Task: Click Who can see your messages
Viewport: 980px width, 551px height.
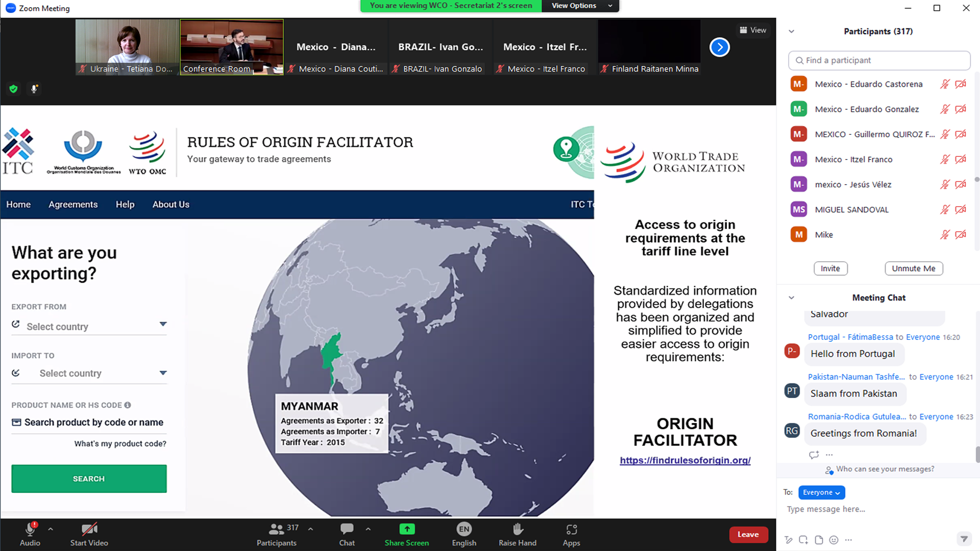Action: [x=885, y=469]
